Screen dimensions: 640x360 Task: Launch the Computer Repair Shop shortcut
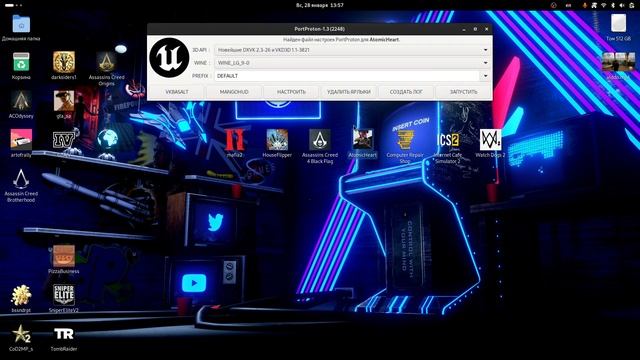405,140
